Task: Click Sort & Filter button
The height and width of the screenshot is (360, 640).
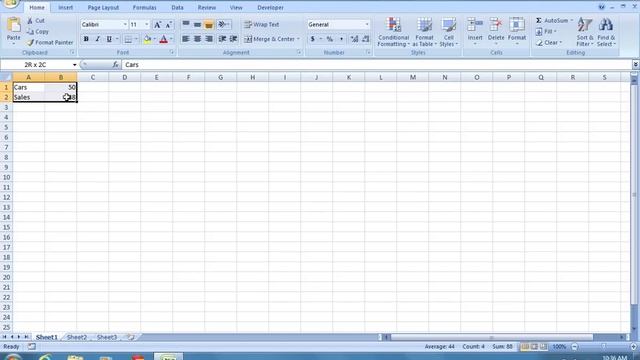Action: (584, 32)
